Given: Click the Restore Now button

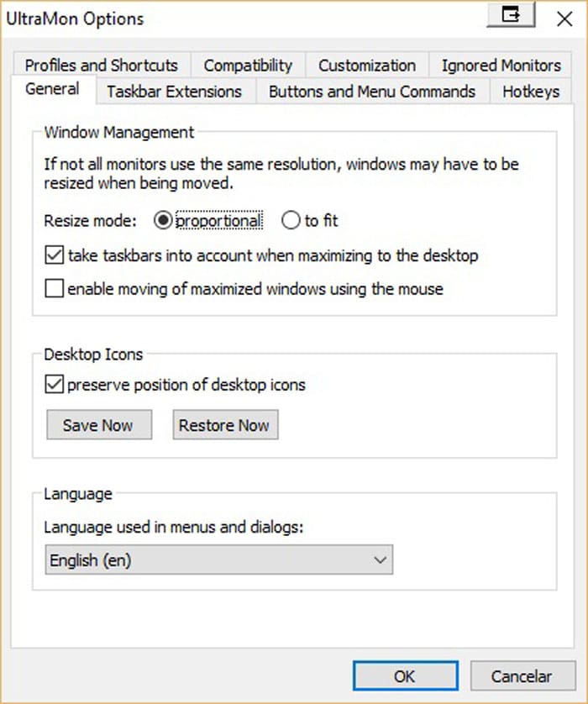Looking at the screenshot, I should tap(225, 424).
